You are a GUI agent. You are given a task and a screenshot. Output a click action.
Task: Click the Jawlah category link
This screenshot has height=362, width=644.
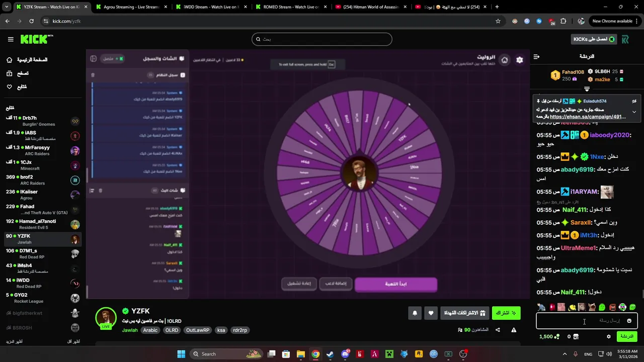tap(130, 330)
